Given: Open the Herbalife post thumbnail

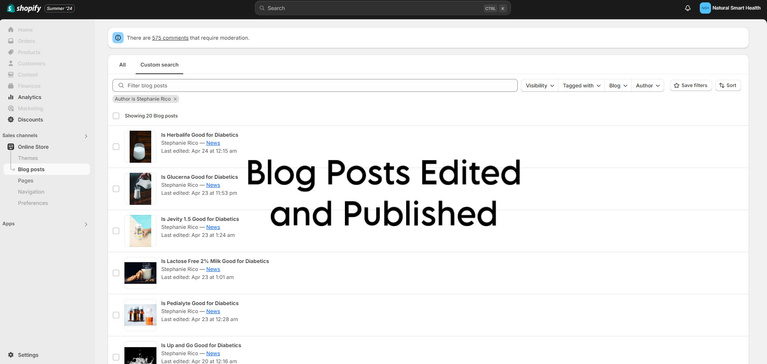Looking at the screenshot, I should [140, 147].
